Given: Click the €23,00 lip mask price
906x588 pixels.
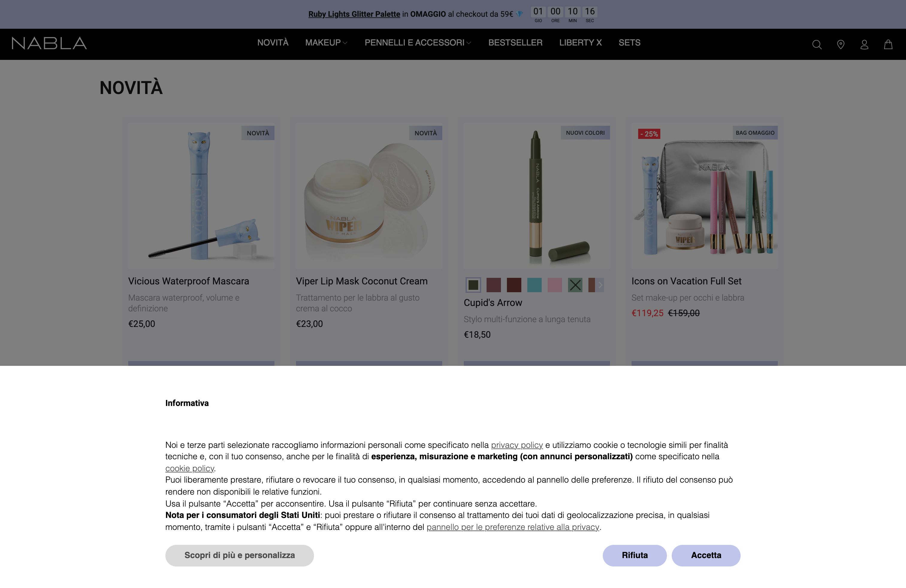Looking at the screenshot, I should coord(309,324).
